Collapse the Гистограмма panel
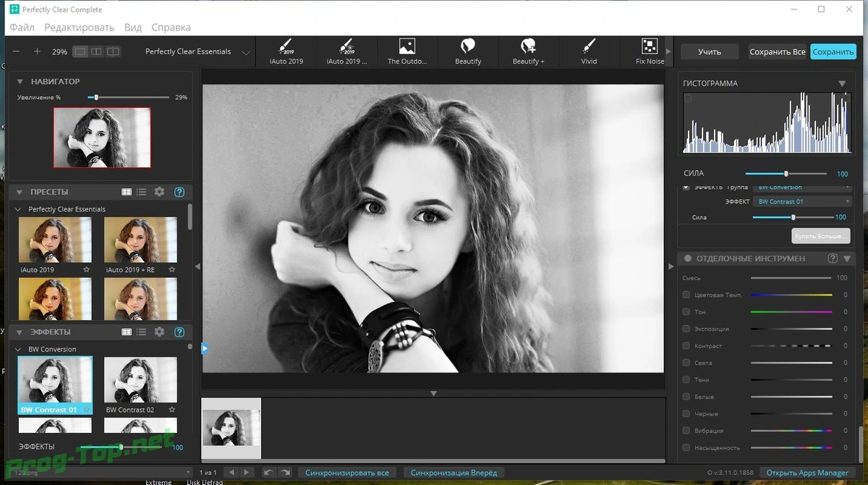The width and height of the screenshot is (868, 485). pyautogui.click(x=842, y=84)
